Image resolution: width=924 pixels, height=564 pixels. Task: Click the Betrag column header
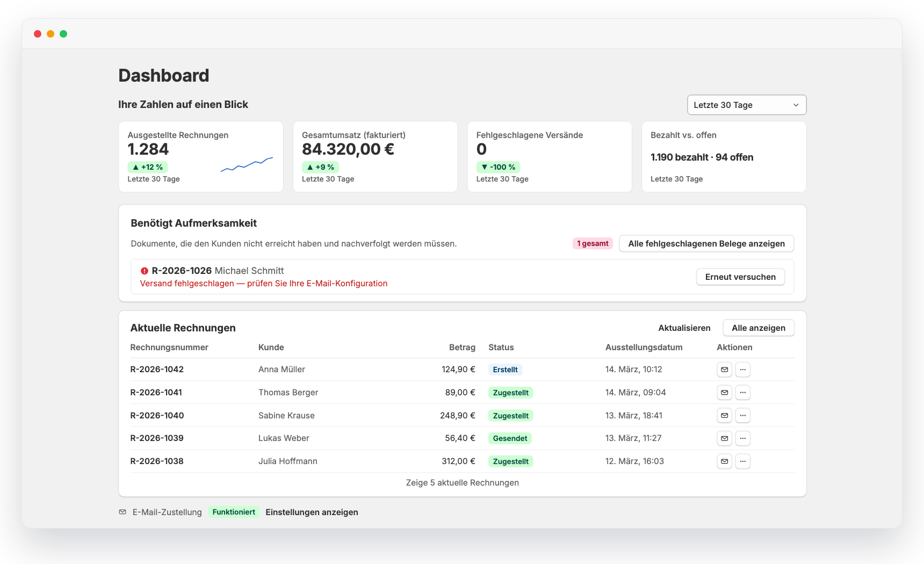pyautogui.click(x=462, y=348)
